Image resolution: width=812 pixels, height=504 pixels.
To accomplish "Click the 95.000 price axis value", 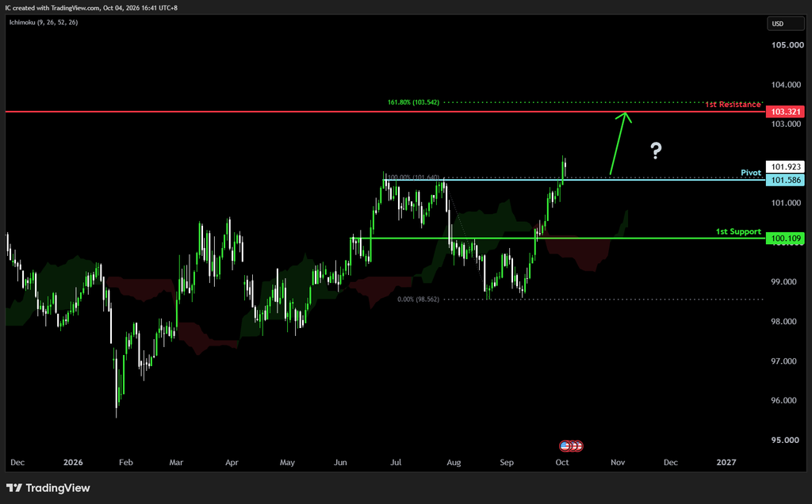I will point(785,441).
